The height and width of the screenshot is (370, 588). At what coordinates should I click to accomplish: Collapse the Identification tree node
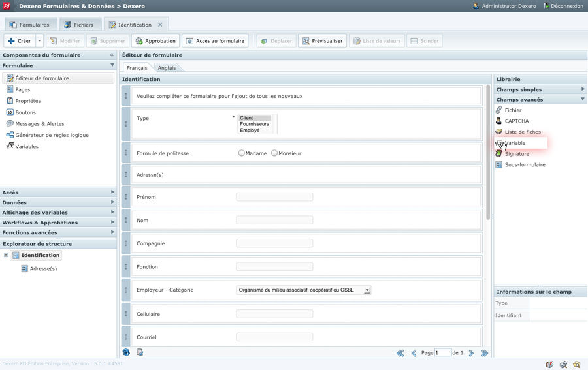click(7, 256)
